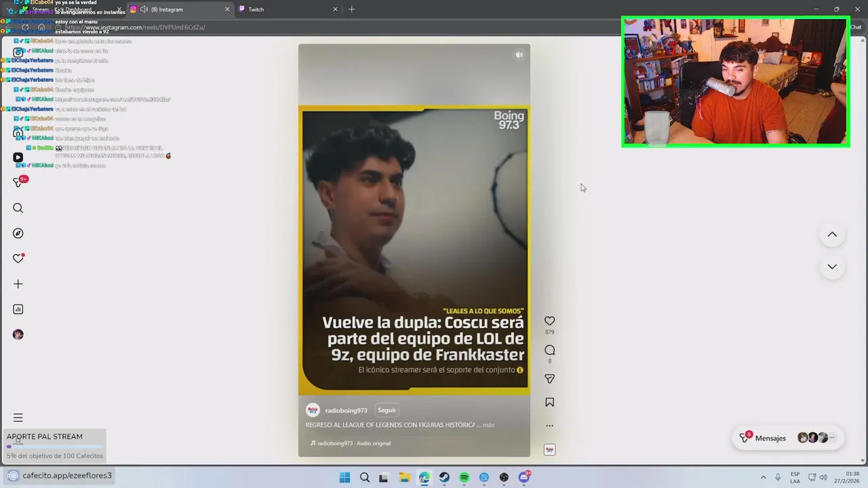Switch to the Instagram browser tab
The image size is (868, 488).
pos(180,9)
